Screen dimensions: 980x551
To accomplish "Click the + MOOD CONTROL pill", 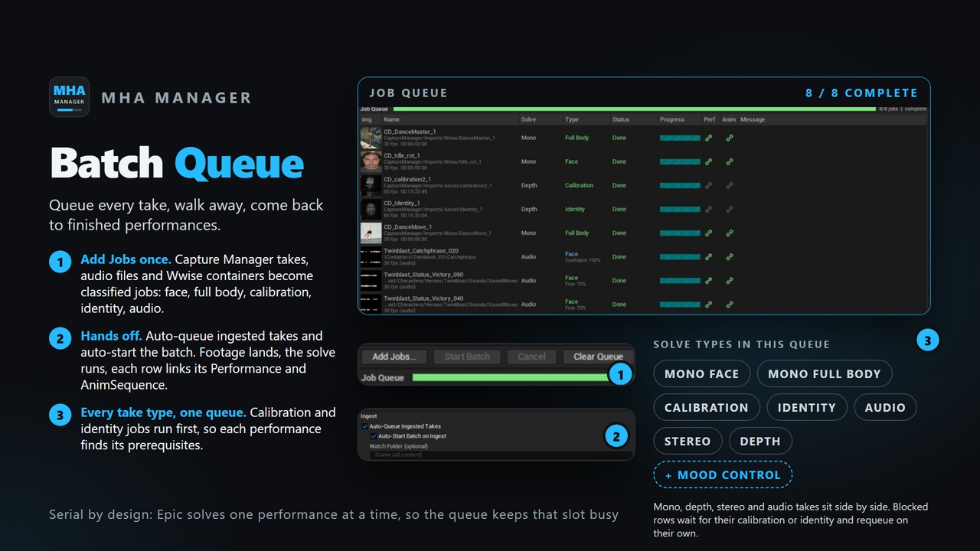I will (723, 475).
